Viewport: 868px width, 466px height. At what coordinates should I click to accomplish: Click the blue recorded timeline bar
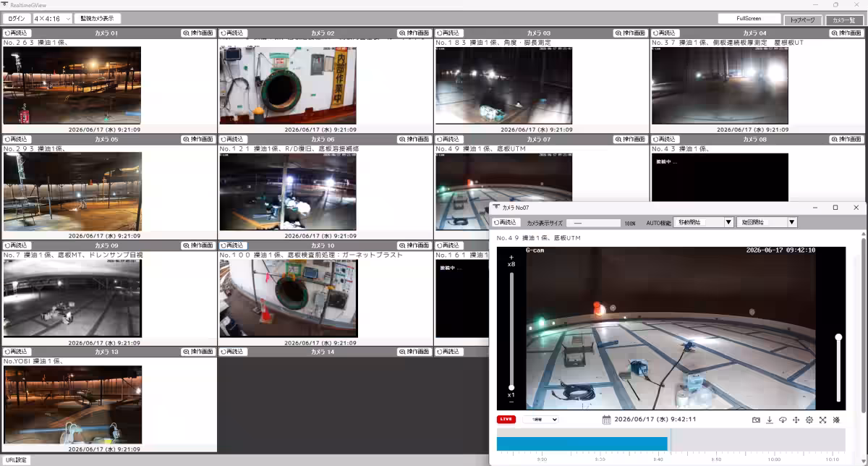[582, 444]
